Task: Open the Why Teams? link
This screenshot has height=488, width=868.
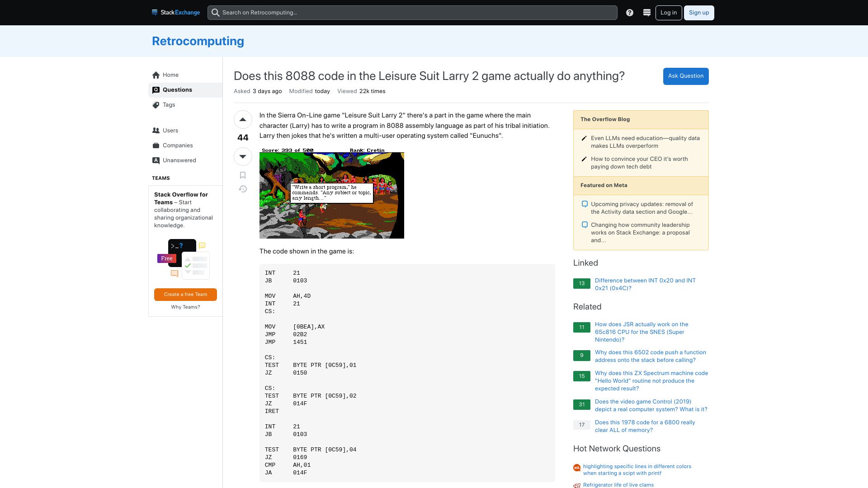Action: point(185,307)
